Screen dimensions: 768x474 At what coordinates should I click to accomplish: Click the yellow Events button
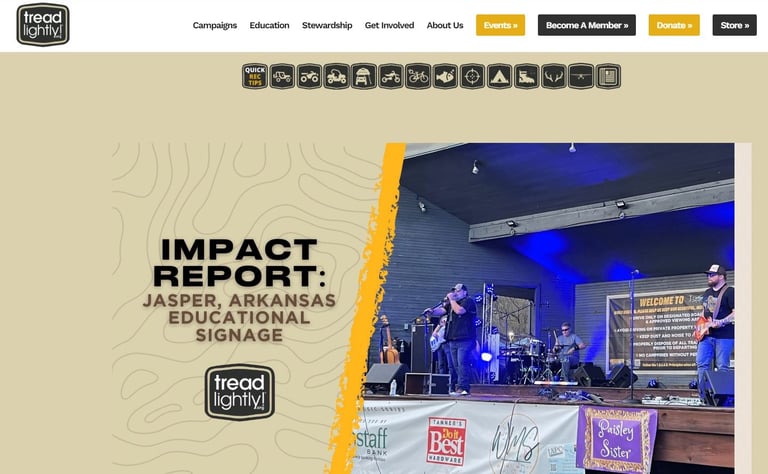[500, 25]
